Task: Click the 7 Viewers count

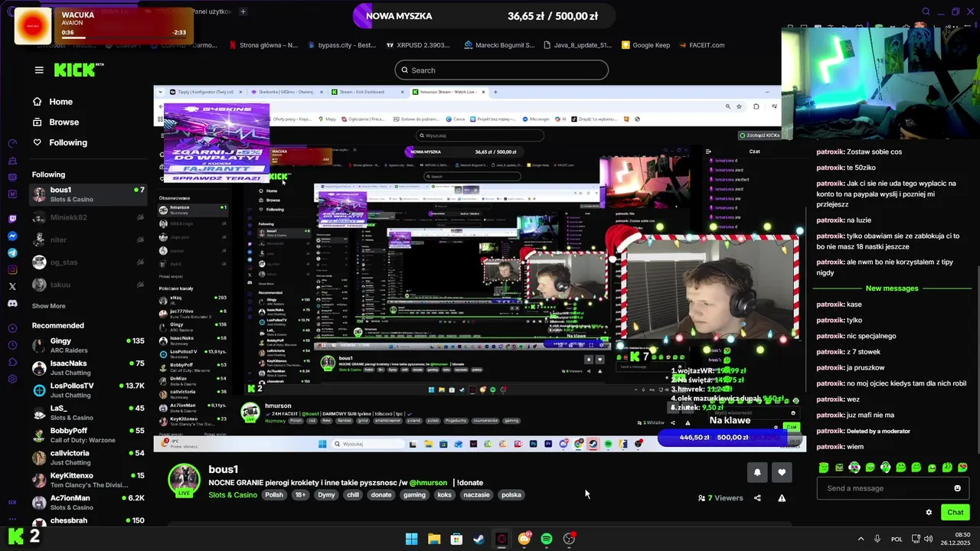Action: (x=720, y=498)
